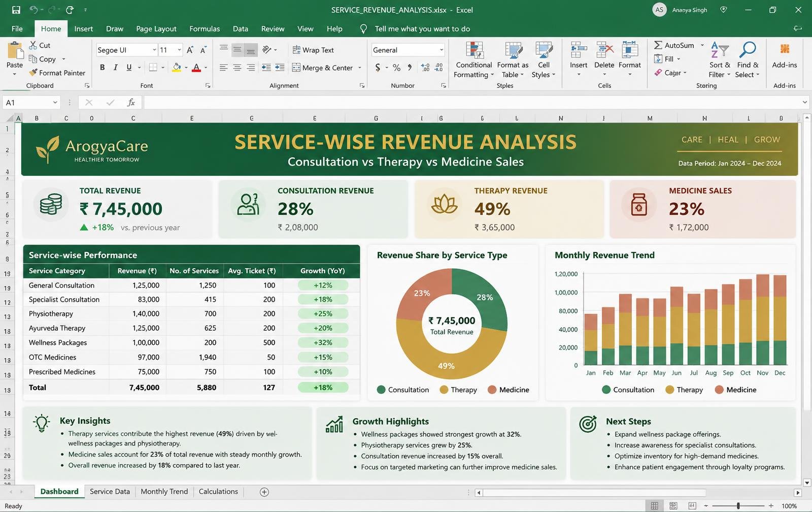Click the Save icon in title bar
This screenshot has height=512, width=812.
pyautogui.click(x=16, y=10)
